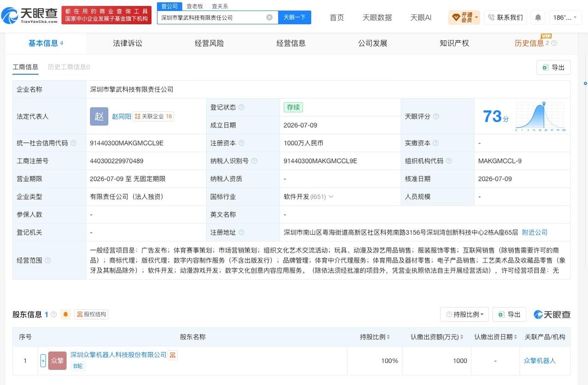Open 众擎机器人 related product link
This screenshot has width=588, height=385.
coord(540,361)
